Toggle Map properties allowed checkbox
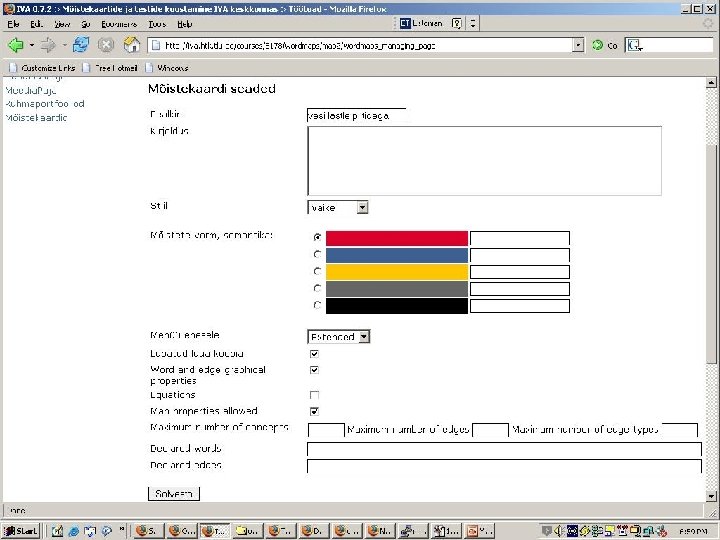 pos(314,411)
